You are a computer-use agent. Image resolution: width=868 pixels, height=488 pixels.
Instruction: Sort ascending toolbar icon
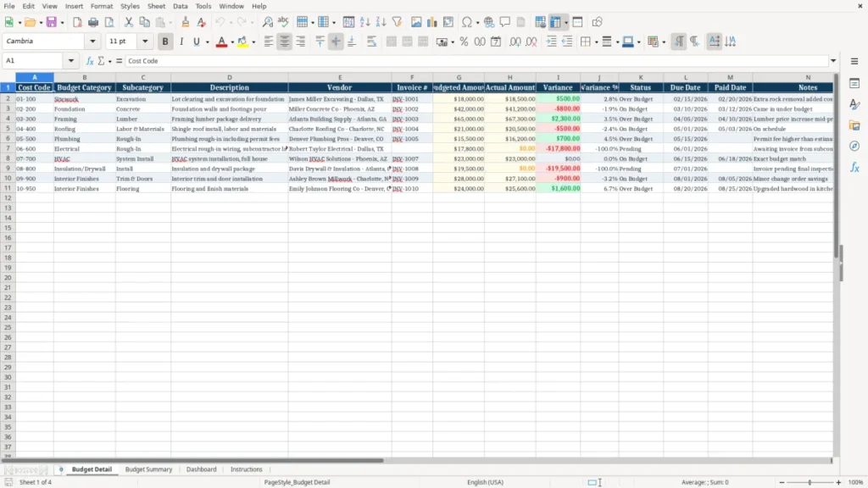[364, 22]
